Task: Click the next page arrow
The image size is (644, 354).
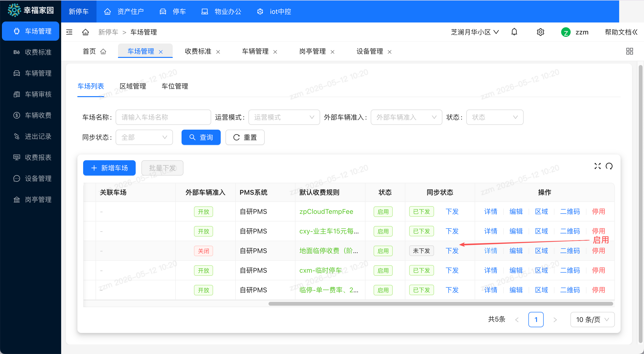Action: [x=555, y=320]
